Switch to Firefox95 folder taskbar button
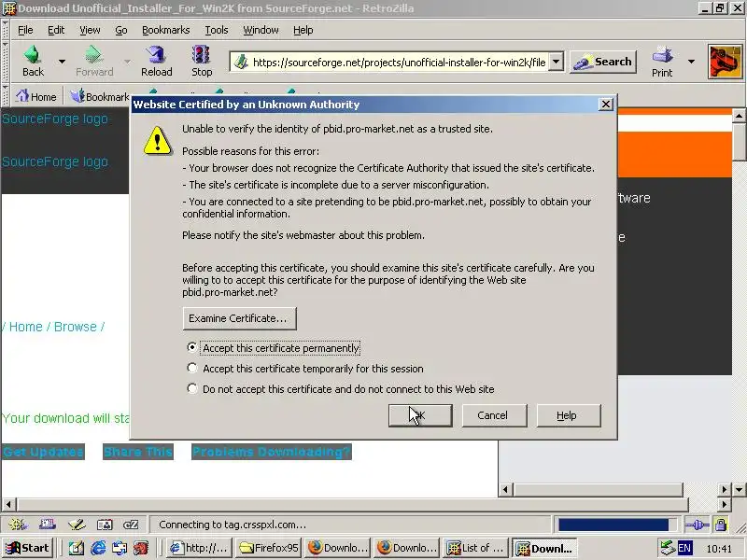Screen dimensions: 747x560 coord(269,548)
